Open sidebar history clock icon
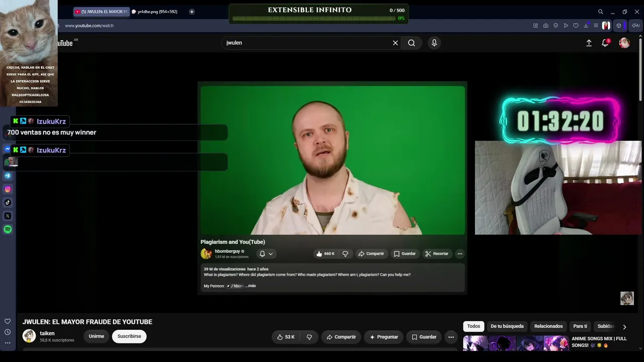644x362 pixels. (x=8, y=332)
